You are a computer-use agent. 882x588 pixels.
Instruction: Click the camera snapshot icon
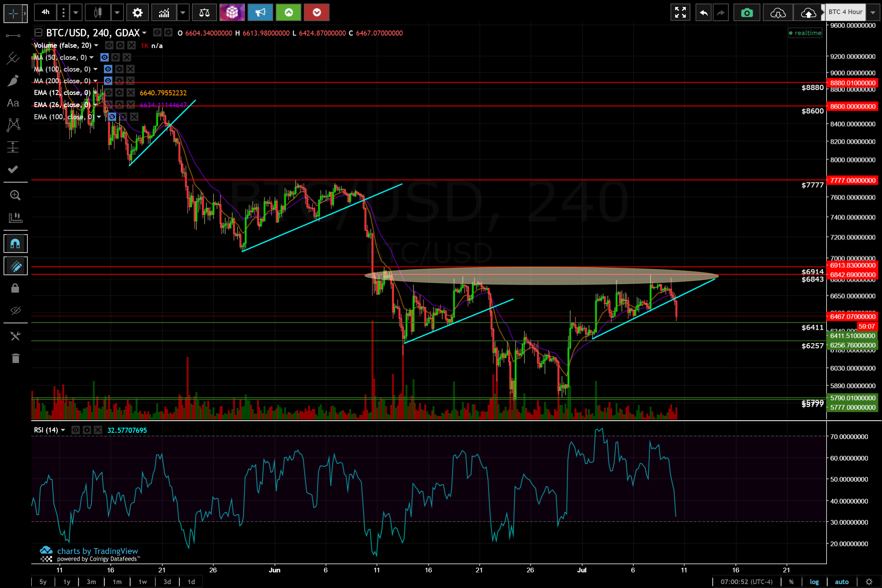746,13
